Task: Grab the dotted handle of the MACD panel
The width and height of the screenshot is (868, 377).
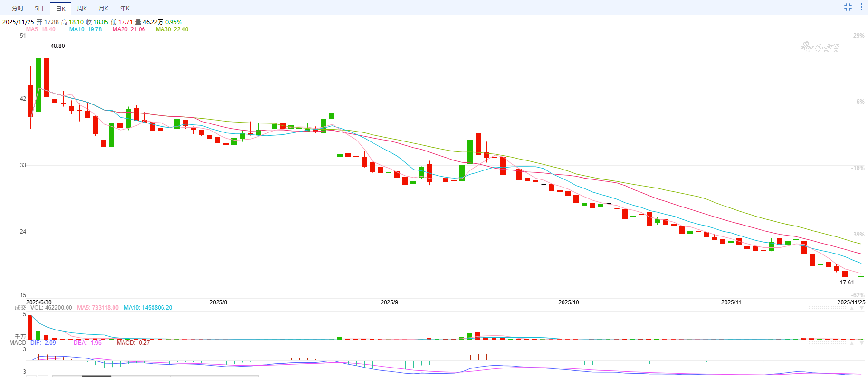Action: pos(827,343)
